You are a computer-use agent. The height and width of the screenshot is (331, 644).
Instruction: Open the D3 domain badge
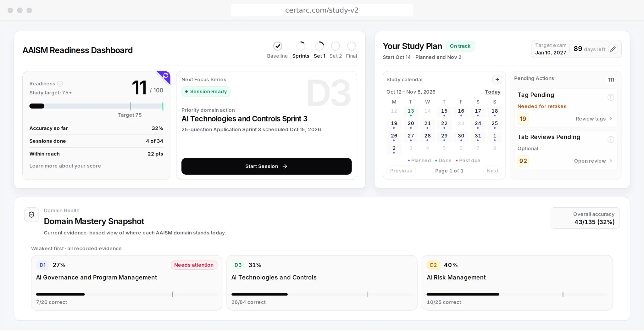tap(238, 265)
